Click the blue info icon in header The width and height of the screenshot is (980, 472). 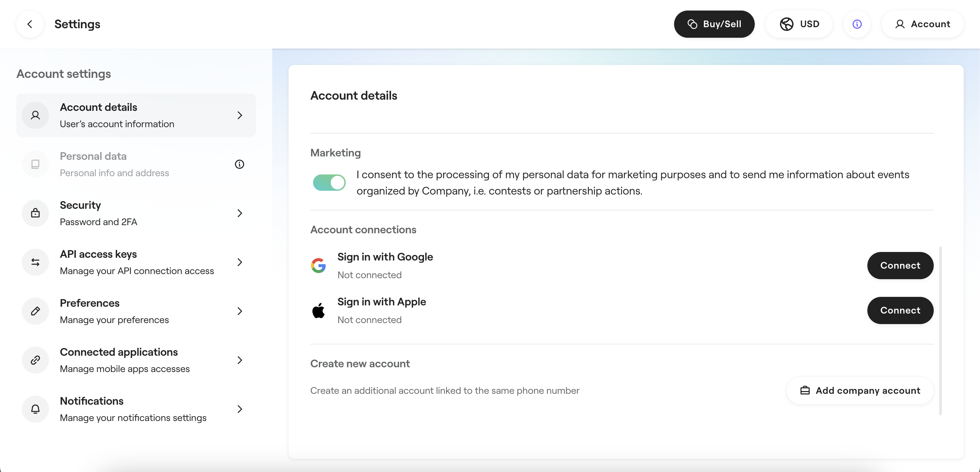click(857, 24)
